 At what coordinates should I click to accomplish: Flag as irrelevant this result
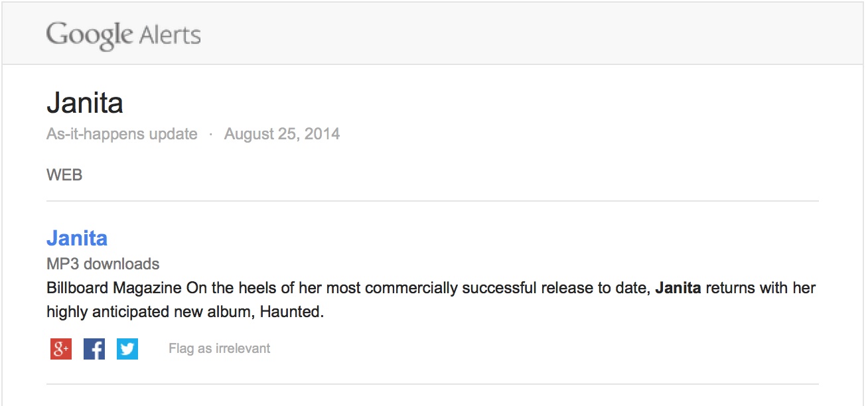coord(219,348)
